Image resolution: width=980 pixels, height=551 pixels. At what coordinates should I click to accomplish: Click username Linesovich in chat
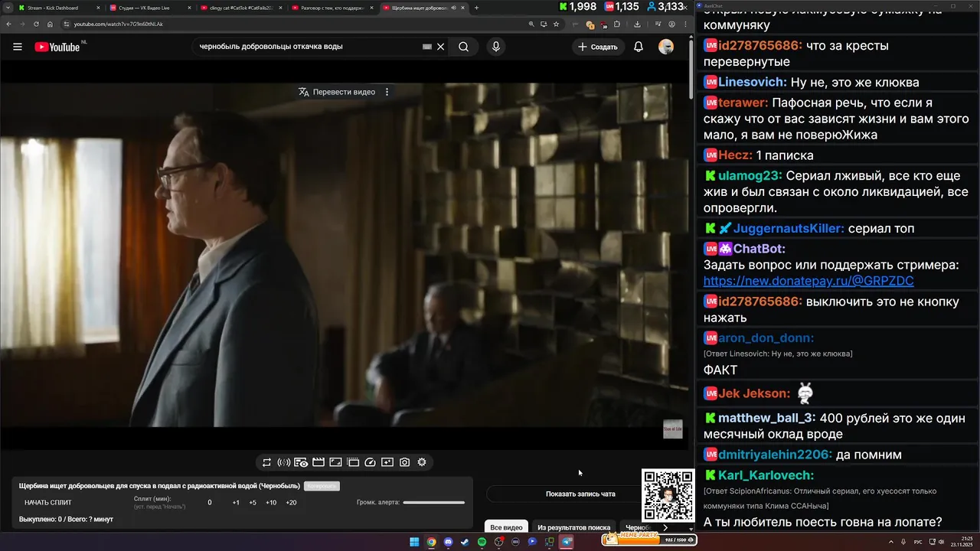(x=752, y=82)
